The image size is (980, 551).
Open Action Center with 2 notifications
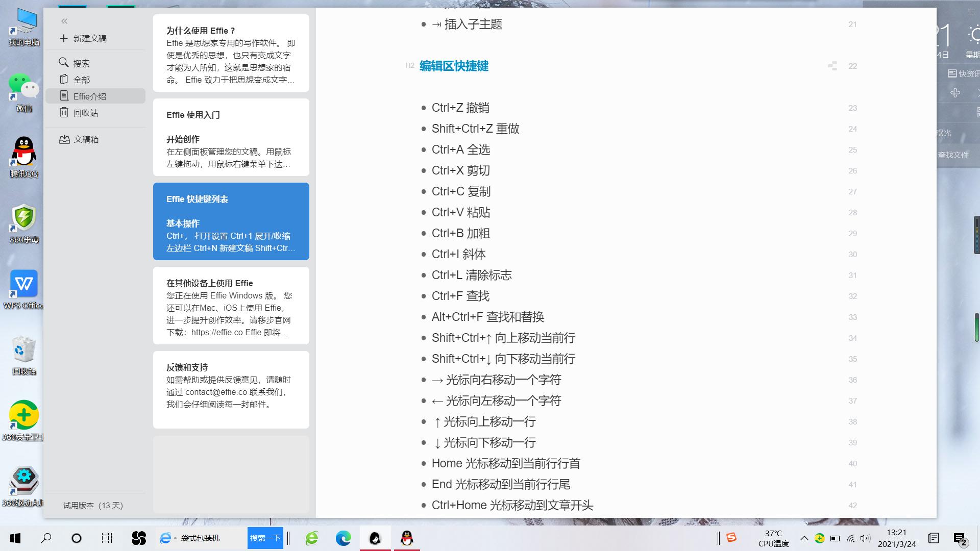coord(961,538)
